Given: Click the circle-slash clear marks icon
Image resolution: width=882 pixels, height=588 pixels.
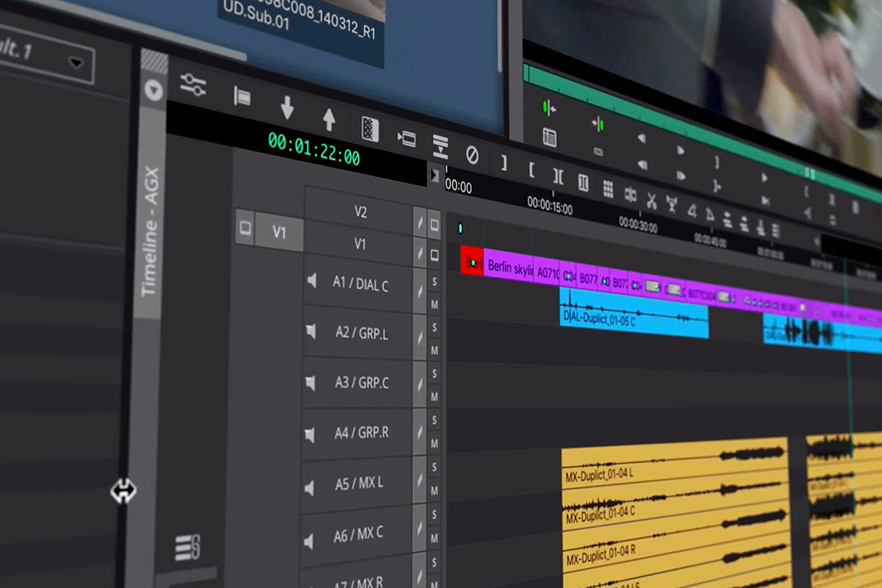Looking at the screenshot, I should 473,155.
